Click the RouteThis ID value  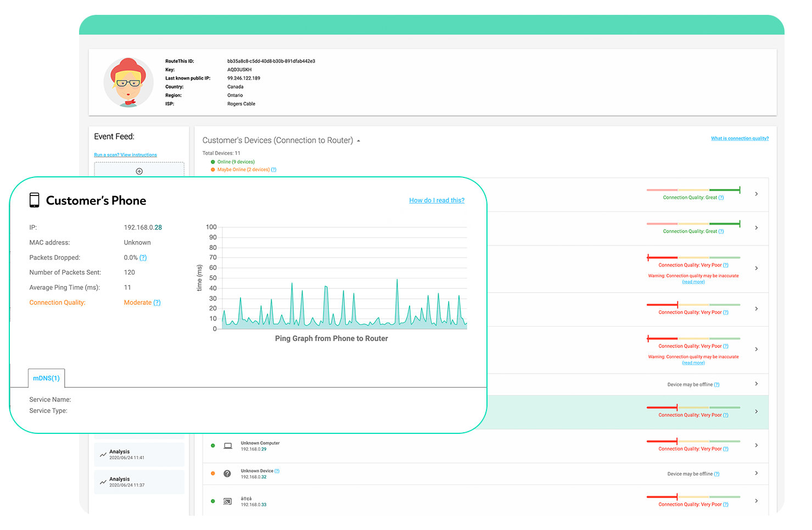click(x=271, y=61)
